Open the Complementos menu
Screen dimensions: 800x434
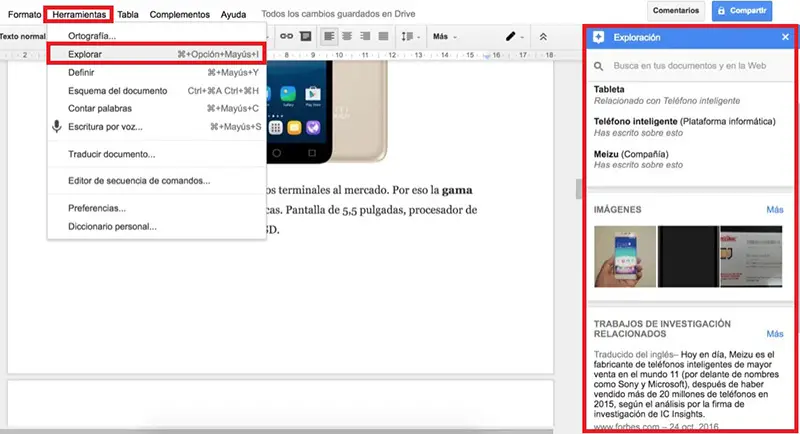[180, 14]
